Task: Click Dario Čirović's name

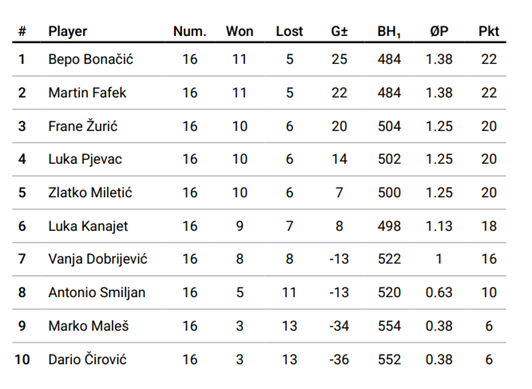Action: click(87, 359)
